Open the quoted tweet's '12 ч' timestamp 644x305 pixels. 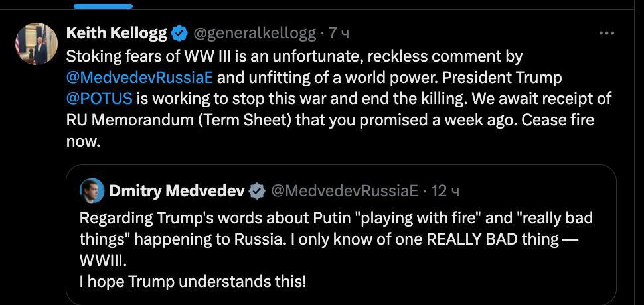(x=445, y=191)
